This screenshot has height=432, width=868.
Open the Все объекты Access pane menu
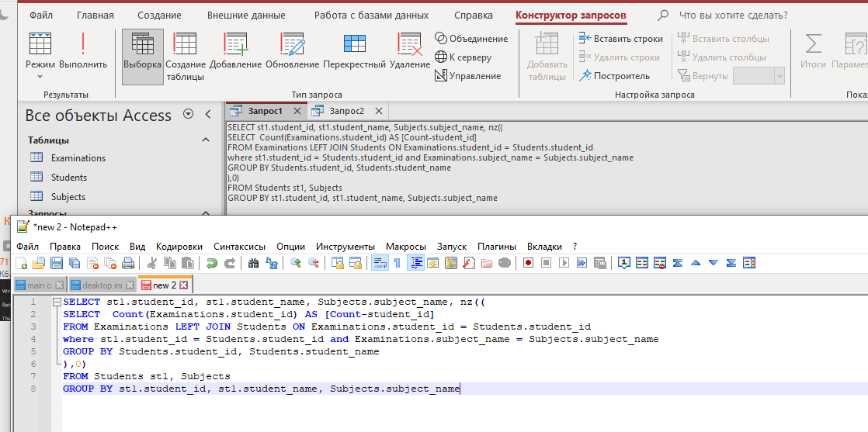tap(188, 115)
